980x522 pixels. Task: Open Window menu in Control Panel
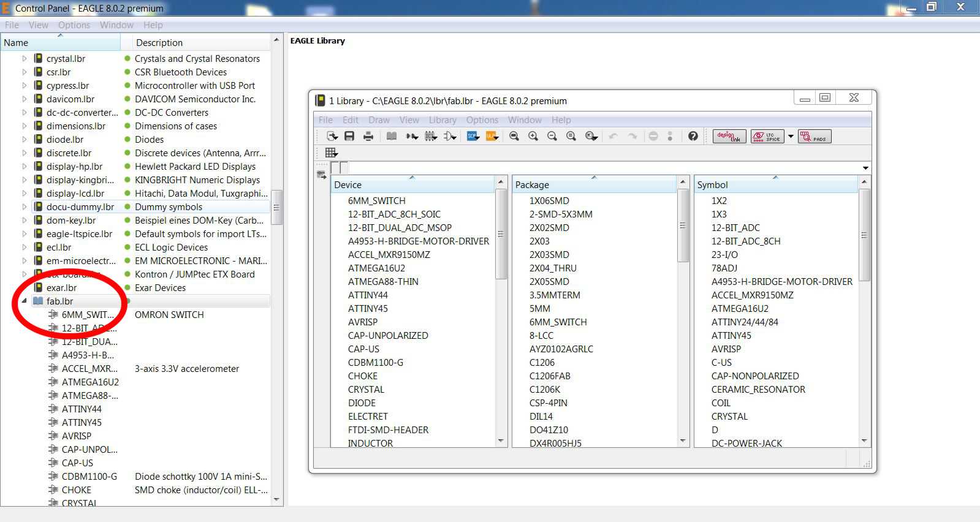pos(116,25)
